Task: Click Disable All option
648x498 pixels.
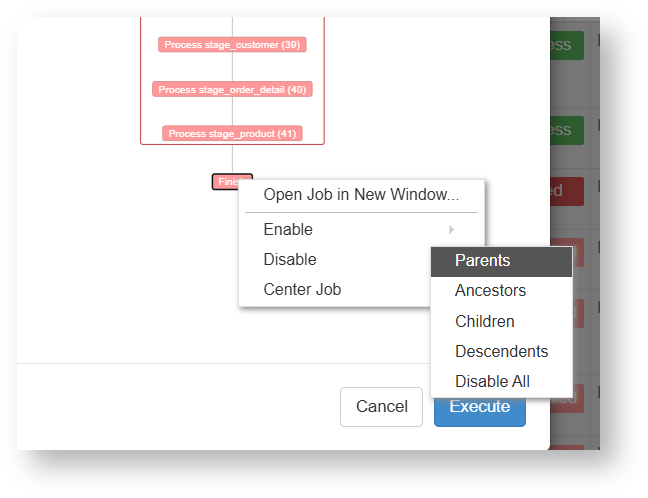Action: (x=492, y=382)
